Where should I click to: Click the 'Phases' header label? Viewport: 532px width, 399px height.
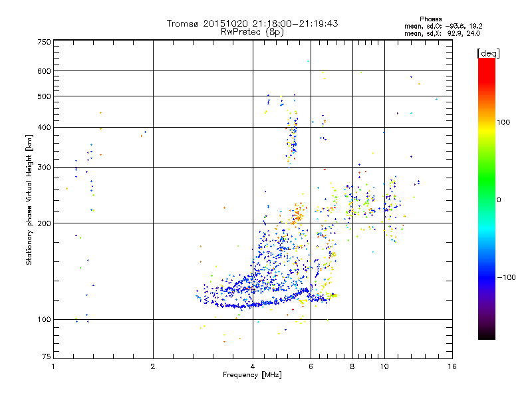coord(430,19)
